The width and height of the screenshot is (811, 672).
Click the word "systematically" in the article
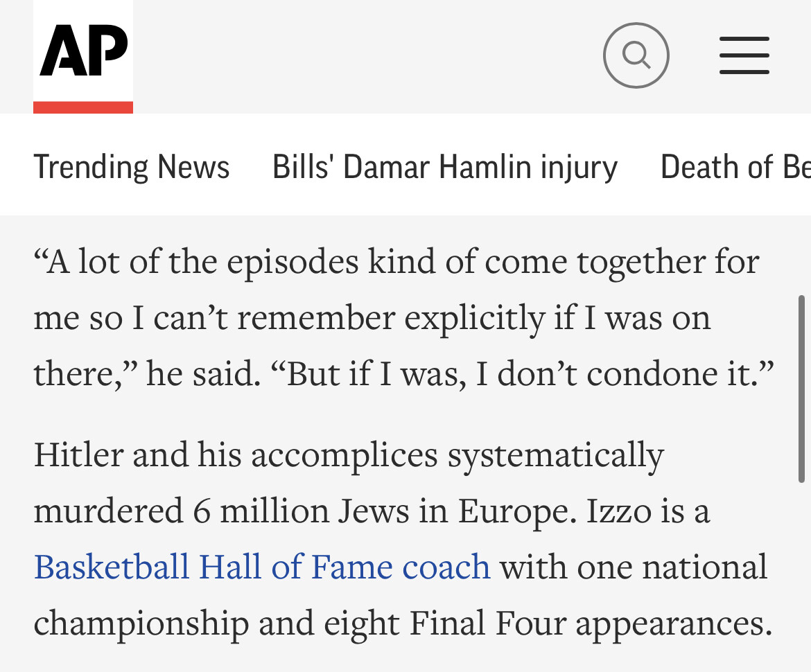pos(555,455)
